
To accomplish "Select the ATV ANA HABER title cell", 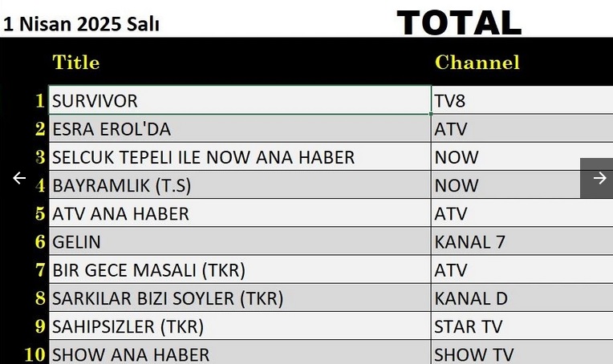I will [240, 213].
